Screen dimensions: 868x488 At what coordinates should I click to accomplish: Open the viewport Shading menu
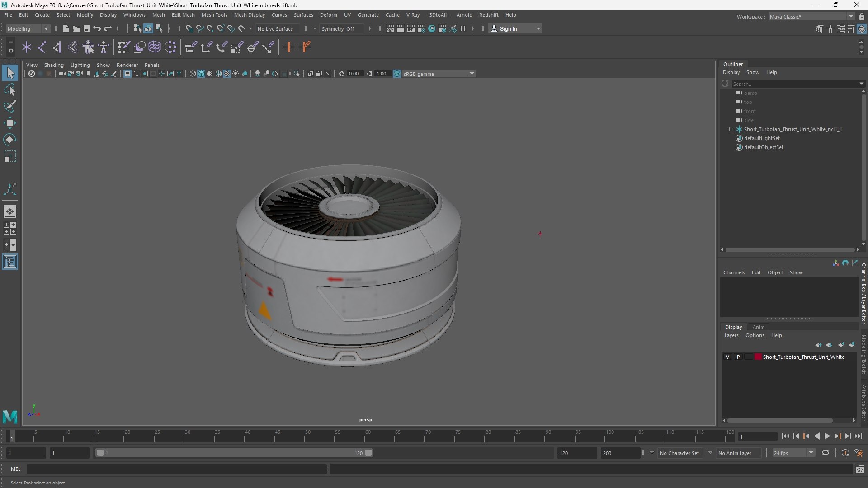pos(54,65)
